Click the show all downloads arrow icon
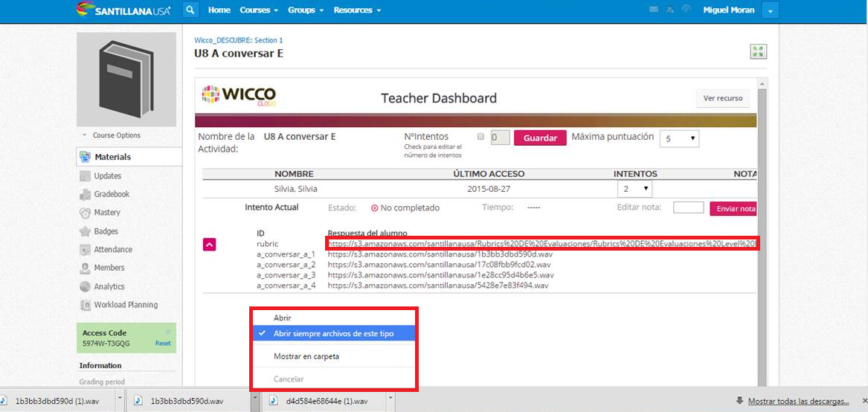868x412 pixels. 739,401
